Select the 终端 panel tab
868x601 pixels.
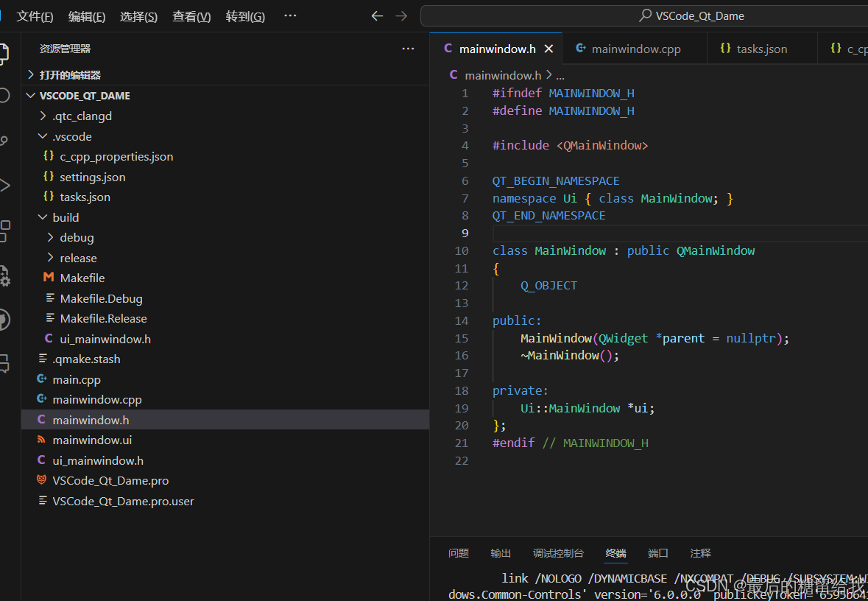point(615,553)
